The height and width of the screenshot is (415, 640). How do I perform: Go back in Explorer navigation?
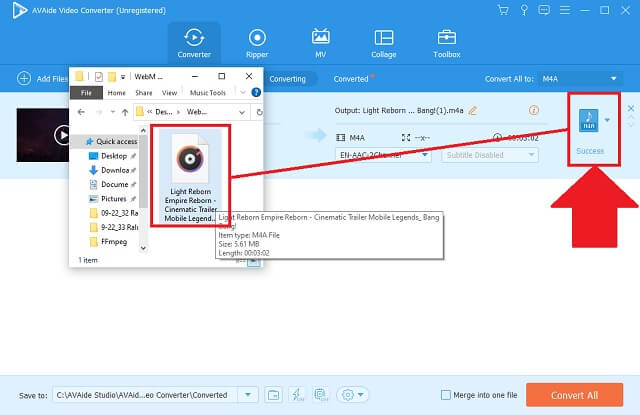coord(81,112)
